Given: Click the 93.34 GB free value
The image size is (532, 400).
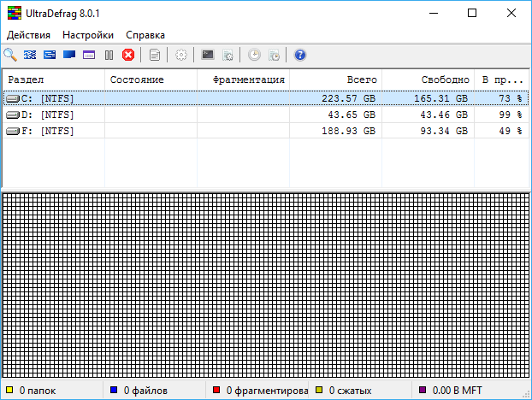Looking at the screenshot, I should (x=444, y=131).
